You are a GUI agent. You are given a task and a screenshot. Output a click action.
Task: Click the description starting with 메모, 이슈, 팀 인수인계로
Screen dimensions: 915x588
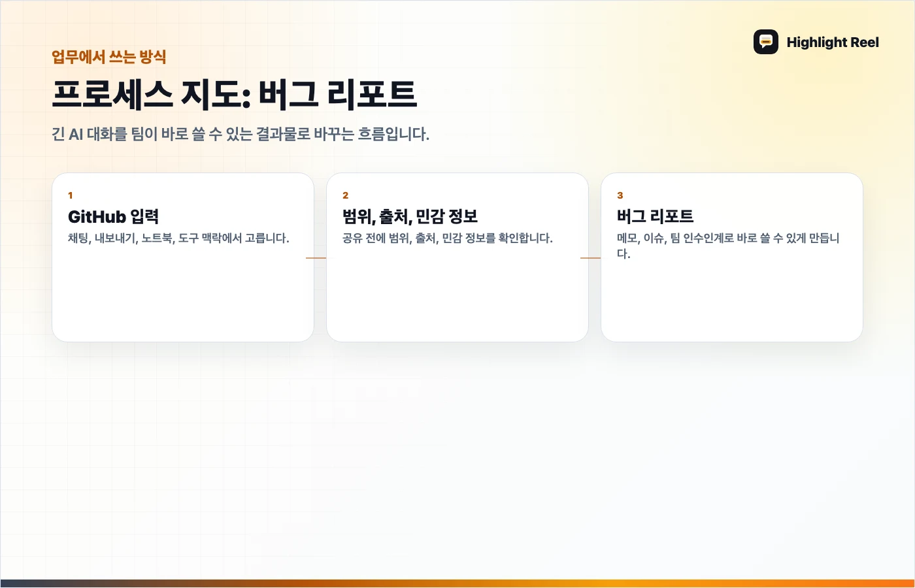click(728, 246)
